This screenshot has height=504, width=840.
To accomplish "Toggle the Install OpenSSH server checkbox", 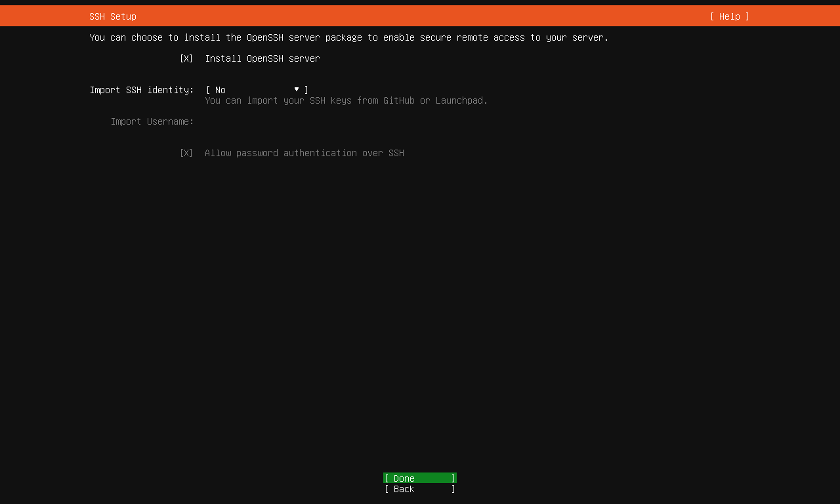I will (x=186, y=58).
